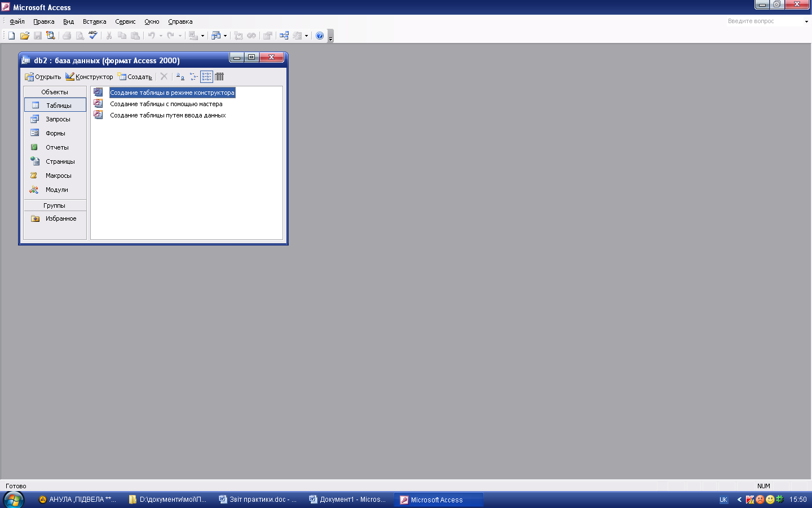Open the Избранное group

click(x=55, y=218)
